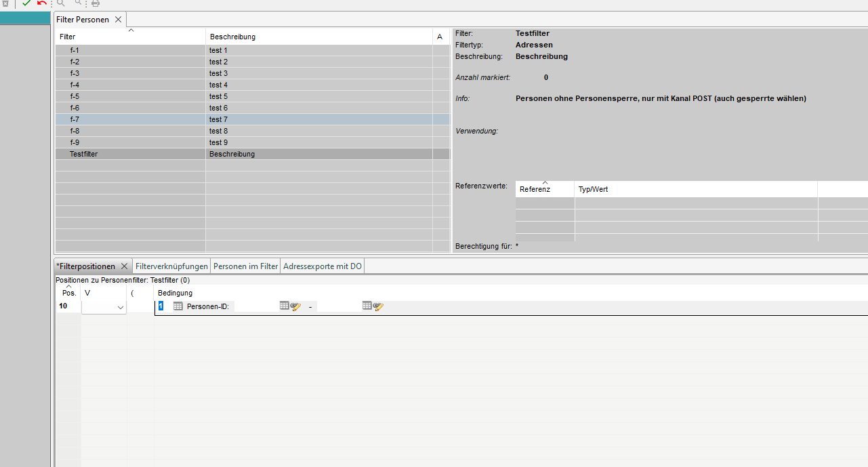This screenshot has height=467, width=868.
Task: Click the trash delete icon in toolbar
Action: click(5, 3)
